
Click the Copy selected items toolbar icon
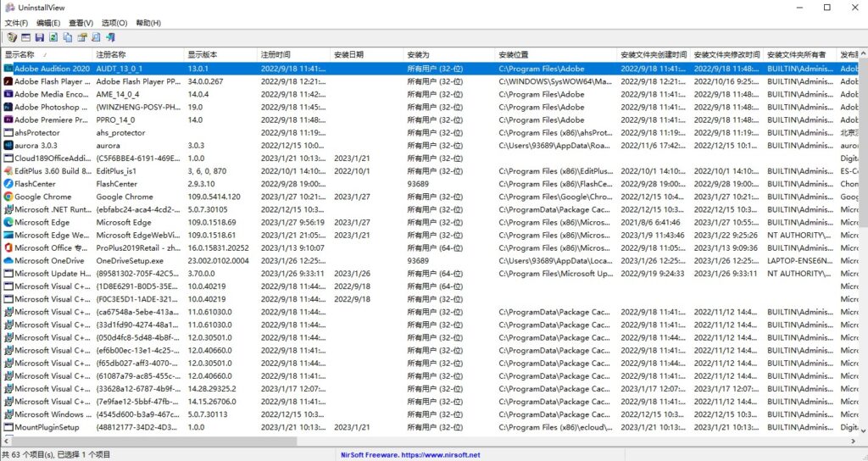point(68,37)
